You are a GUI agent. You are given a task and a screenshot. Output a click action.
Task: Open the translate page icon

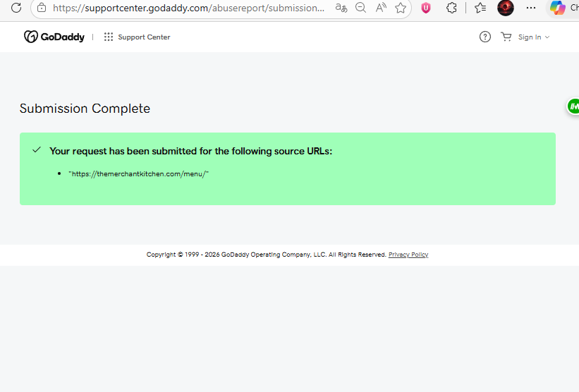click(x=341, y=8)
